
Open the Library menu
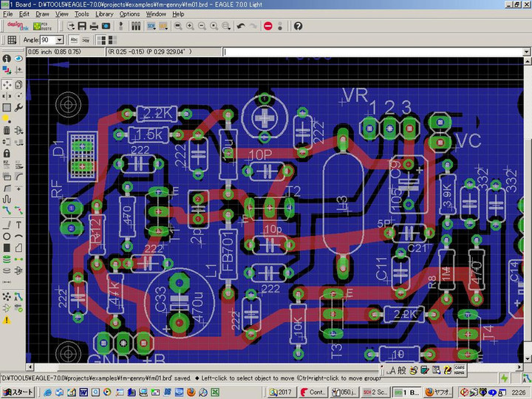coord(104,14)
